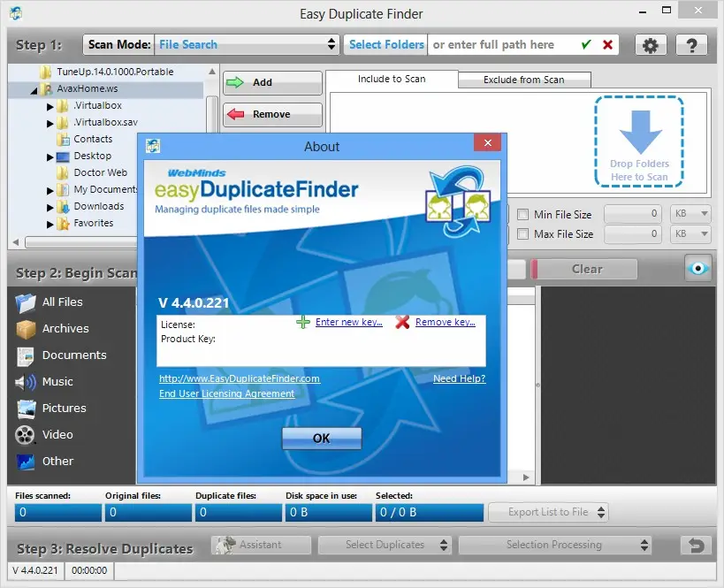
Task: Click the Max File Size value field
Action: (x=633, y=233)
